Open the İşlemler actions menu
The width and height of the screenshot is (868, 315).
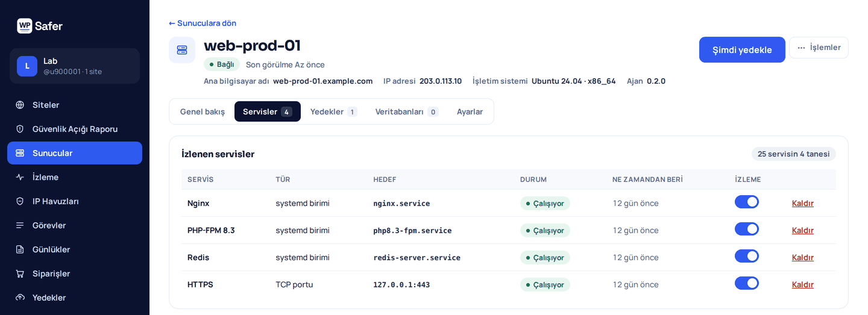pyautogui.click(x=819, y=48)
